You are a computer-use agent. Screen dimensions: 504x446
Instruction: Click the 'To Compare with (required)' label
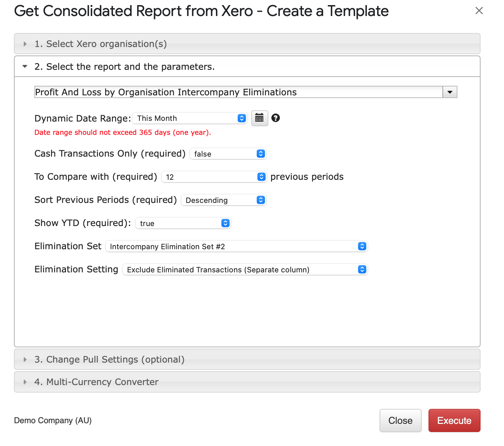pos(96,177)
